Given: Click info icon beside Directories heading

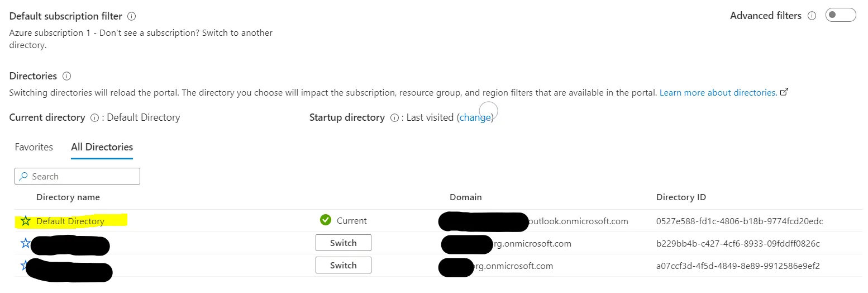Looking at the screenshot, I should [x=66, y=76].
